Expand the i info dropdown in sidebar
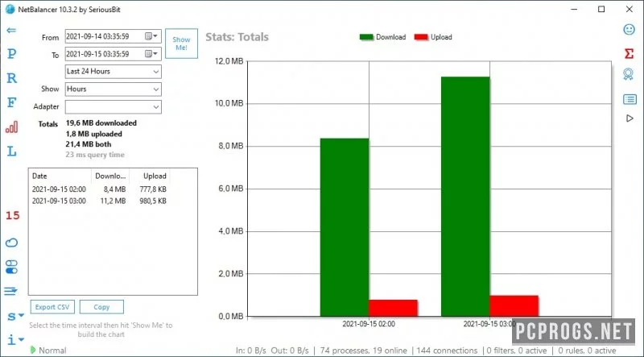Image resolution: width=644 pixels, height=357 pixels. click(15, 340)
